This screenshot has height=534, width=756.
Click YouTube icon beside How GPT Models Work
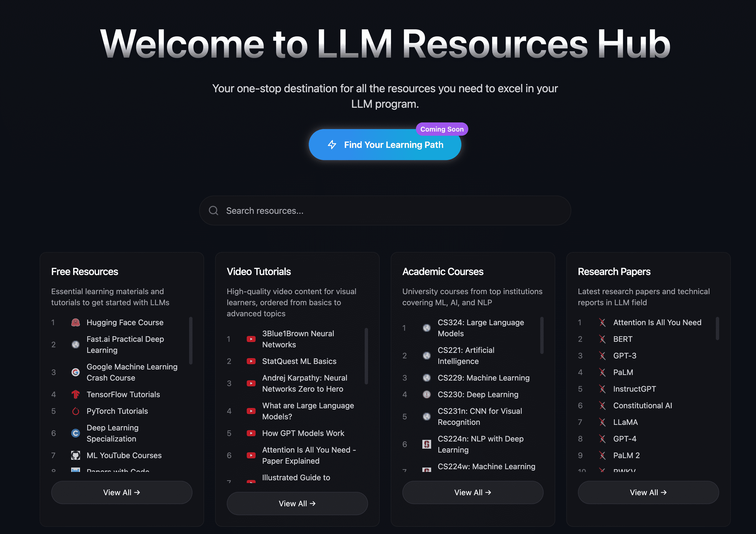point(251,433)
